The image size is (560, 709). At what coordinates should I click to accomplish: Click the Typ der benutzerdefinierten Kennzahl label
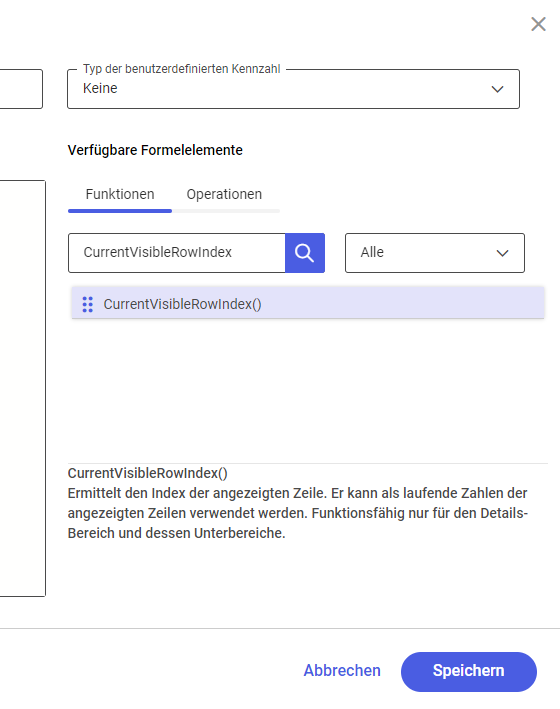(x=181, y=69)
